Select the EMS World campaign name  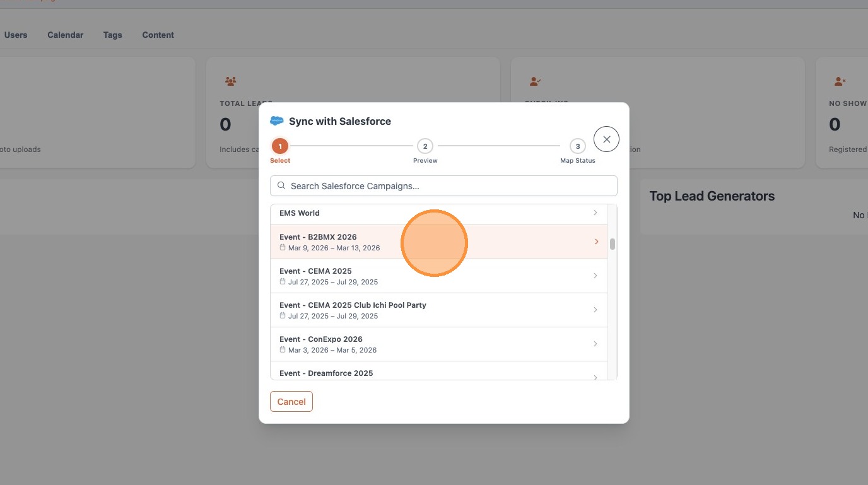[x=300, y=213]
